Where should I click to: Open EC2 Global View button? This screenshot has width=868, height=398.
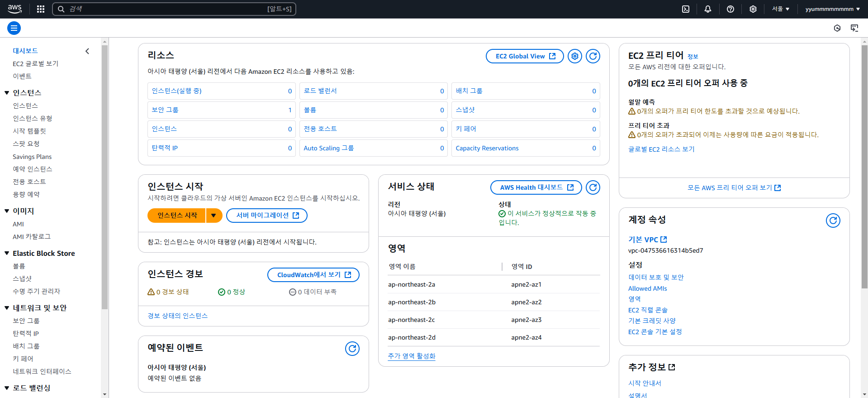click(x=525, y=56)
